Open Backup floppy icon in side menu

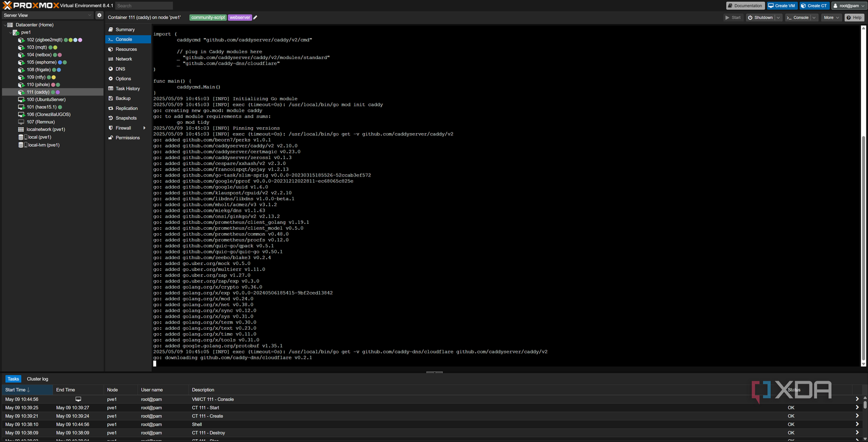tap(111, 98)
